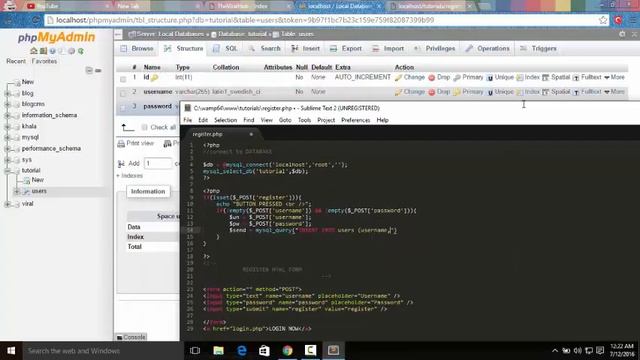640x360 pixels.
Task: Click Index for the id column
Action: point(528,77)
